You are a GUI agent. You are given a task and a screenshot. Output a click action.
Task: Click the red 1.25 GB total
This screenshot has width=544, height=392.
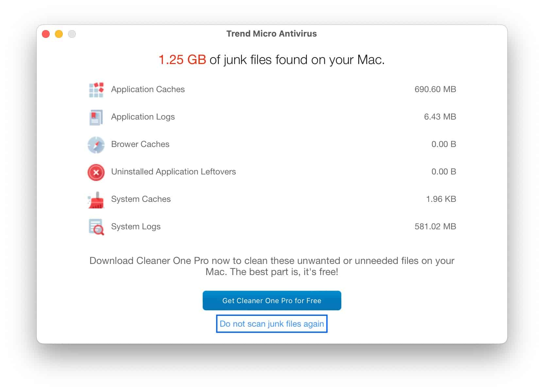click(x=182, y=60)
